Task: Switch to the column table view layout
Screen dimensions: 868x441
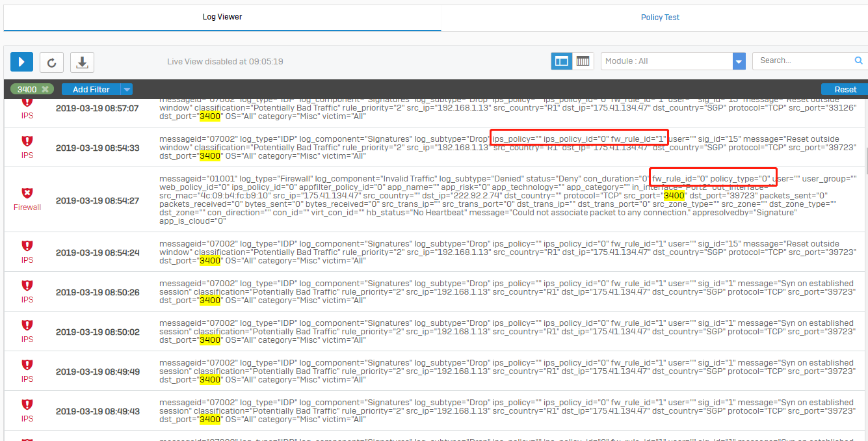Action: pyautogui.click(x=583, y=61)
